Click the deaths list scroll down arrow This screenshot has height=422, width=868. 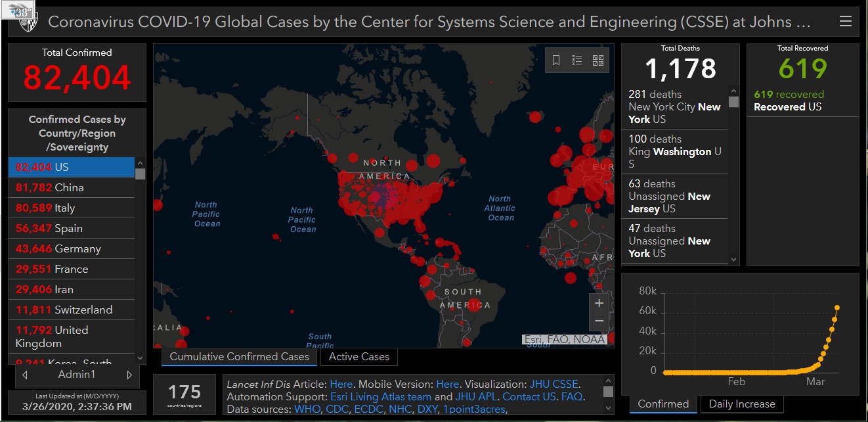(x=733, y=260)
